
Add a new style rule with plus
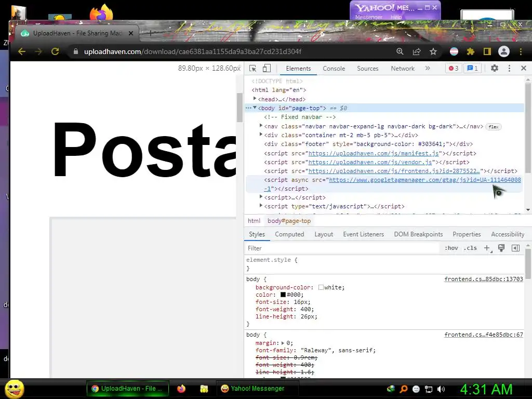487,248
